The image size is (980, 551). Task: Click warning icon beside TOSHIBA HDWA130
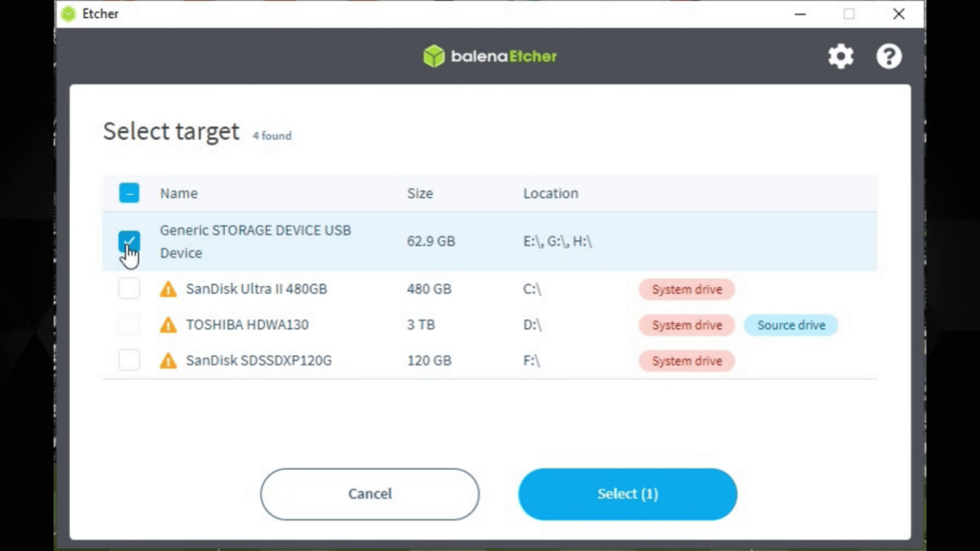(x=168, y=325)
